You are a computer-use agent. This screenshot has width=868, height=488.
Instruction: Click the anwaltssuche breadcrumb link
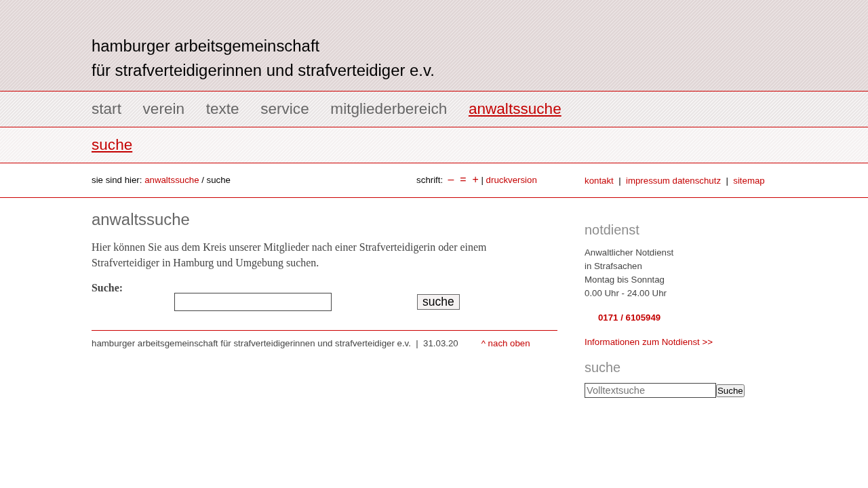(172, 180)
